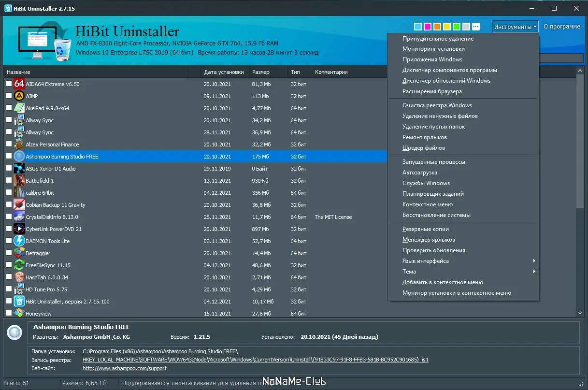This screenshot has height=390, width=588.
Task: Pick the magenta theme color swatch
Action: pyautogui.click(x=428, y=27)
